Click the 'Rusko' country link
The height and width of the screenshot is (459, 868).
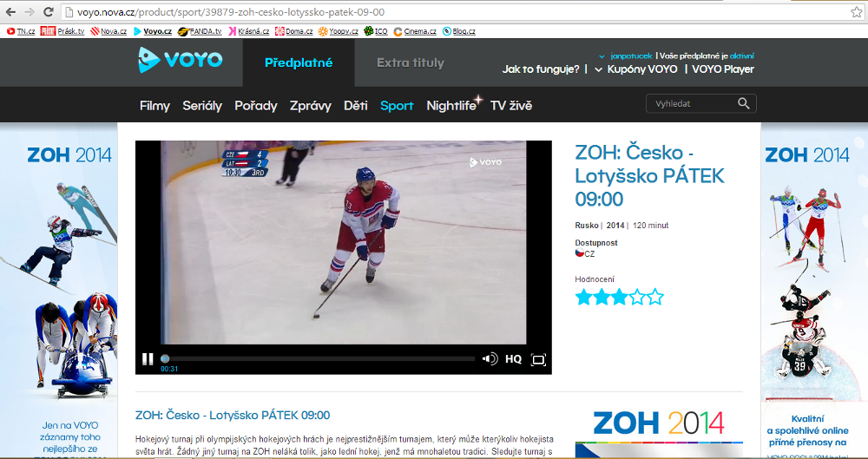click(x=587, y=226)
